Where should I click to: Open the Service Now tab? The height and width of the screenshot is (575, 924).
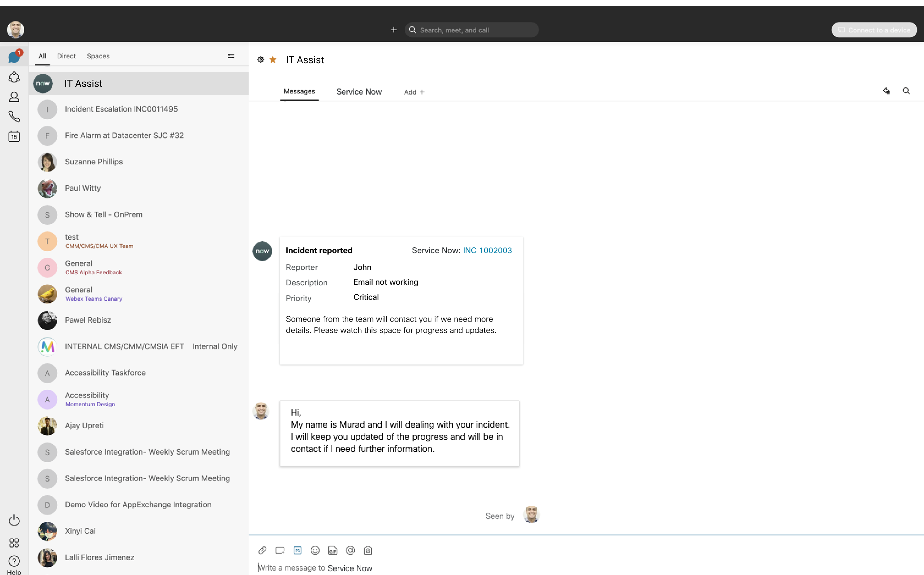tap(359, 92)
